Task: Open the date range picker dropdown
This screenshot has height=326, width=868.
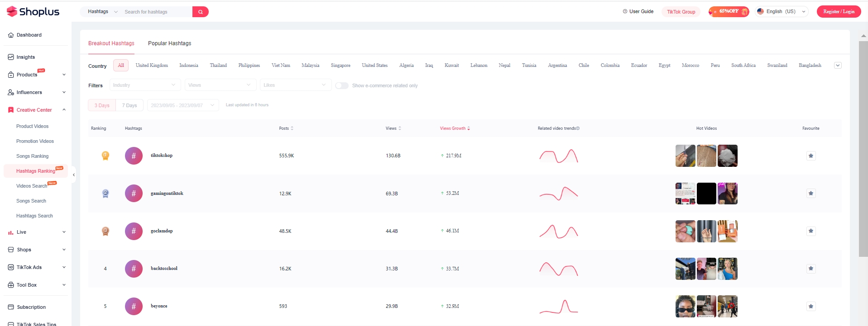Action: 183,105
